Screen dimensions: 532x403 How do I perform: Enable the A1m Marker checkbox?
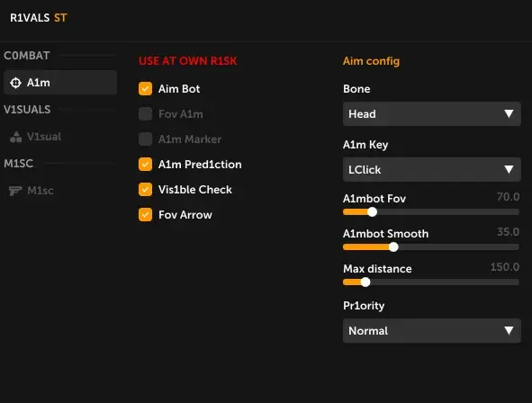click(145, 139)
